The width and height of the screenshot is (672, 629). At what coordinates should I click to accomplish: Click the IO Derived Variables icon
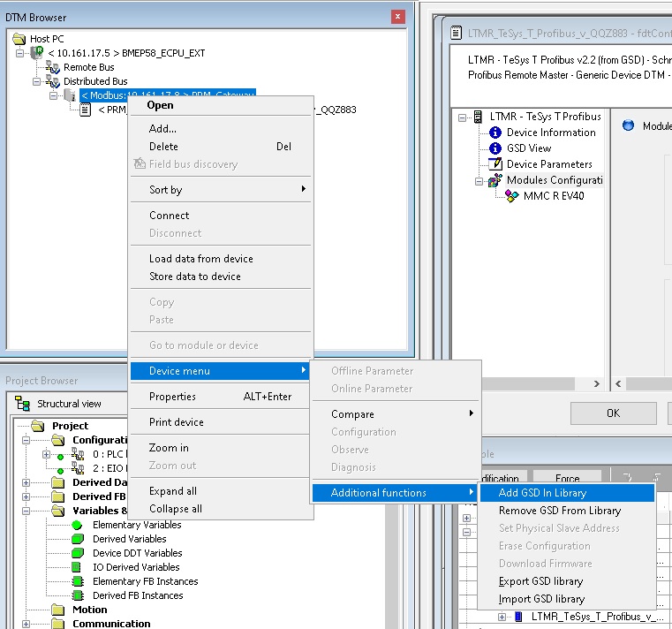pos(76,567)
